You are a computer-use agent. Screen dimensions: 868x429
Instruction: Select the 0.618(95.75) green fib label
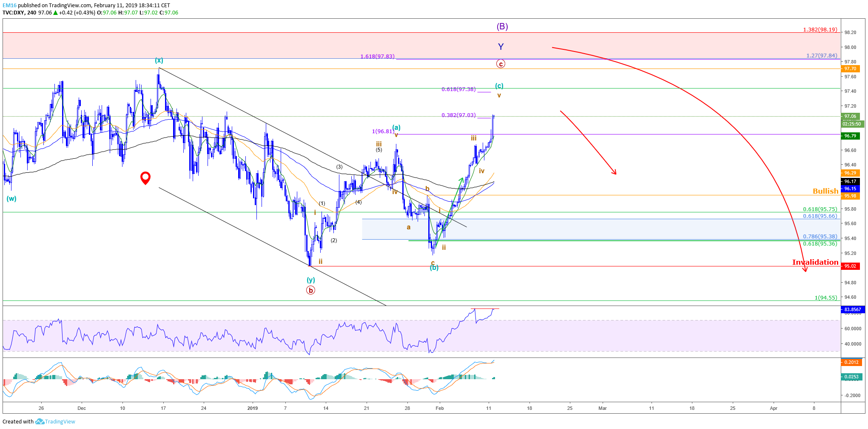(820, 209)
